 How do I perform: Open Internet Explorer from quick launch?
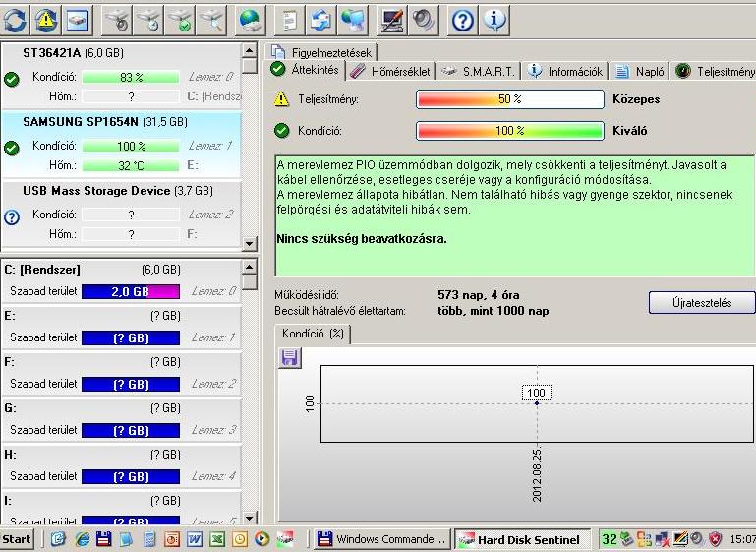coord(83,538)
